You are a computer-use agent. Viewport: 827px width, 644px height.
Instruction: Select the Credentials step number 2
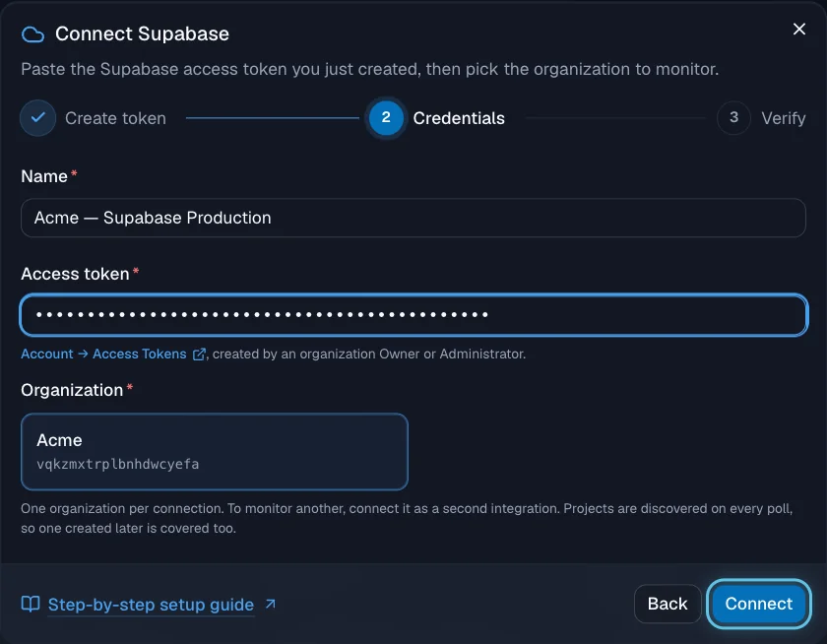pyautogui.click(x=386, y=117)
